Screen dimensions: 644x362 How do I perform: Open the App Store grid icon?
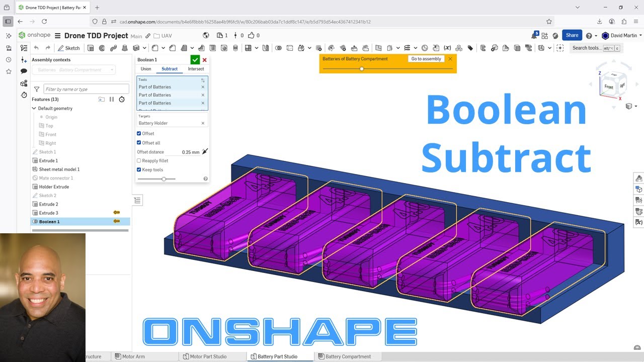pyautogui.click(x=545, y=36)
